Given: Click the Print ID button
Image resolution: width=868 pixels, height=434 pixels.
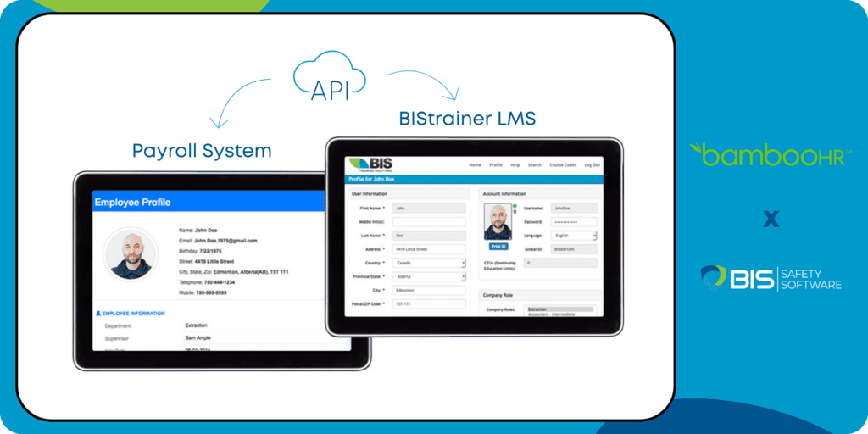Looking at the screenshot, I should [x=498, y=247].
